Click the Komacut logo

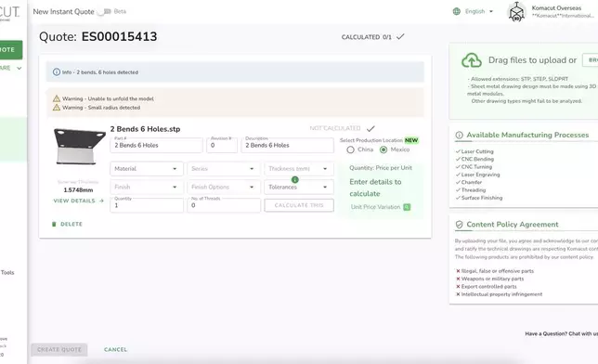pyautogui.click(x=9, y=12)
